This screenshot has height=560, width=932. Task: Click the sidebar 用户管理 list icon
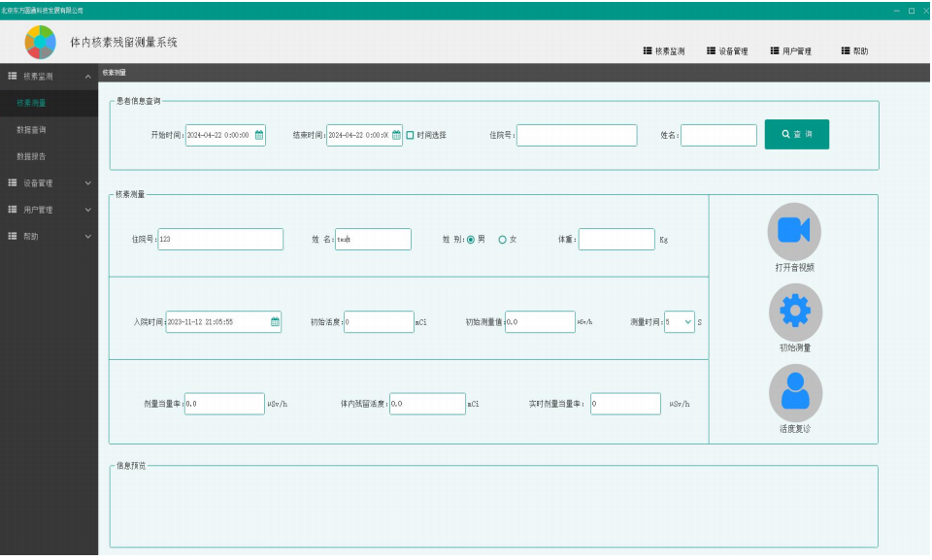tap(12, 210)
